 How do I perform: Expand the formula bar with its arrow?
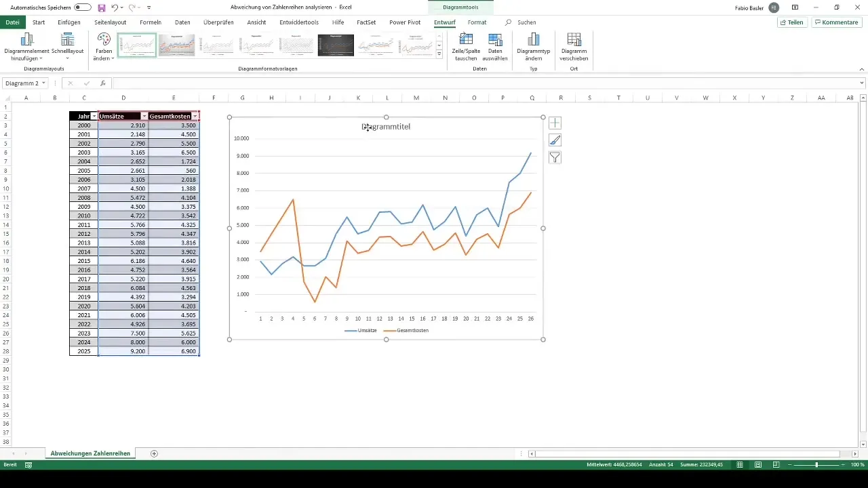(x=862, y=83)
